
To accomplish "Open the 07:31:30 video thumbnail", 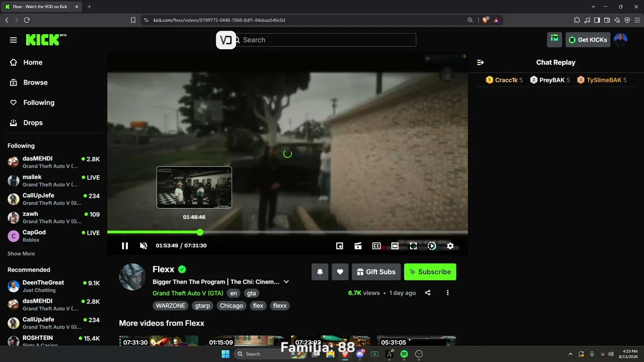I will pos(158,341).
